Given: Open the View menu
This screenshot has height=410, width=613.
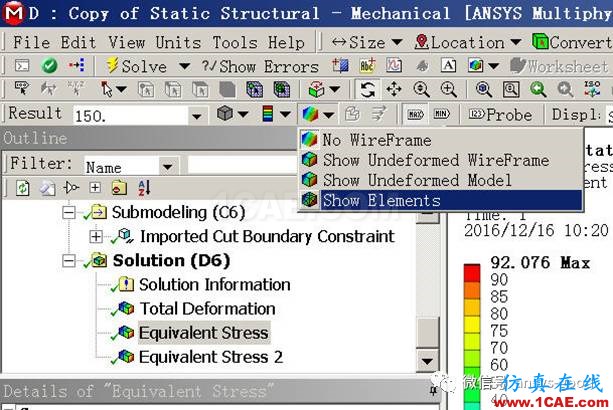Looking at the screenshot, I should coord(127,42).
